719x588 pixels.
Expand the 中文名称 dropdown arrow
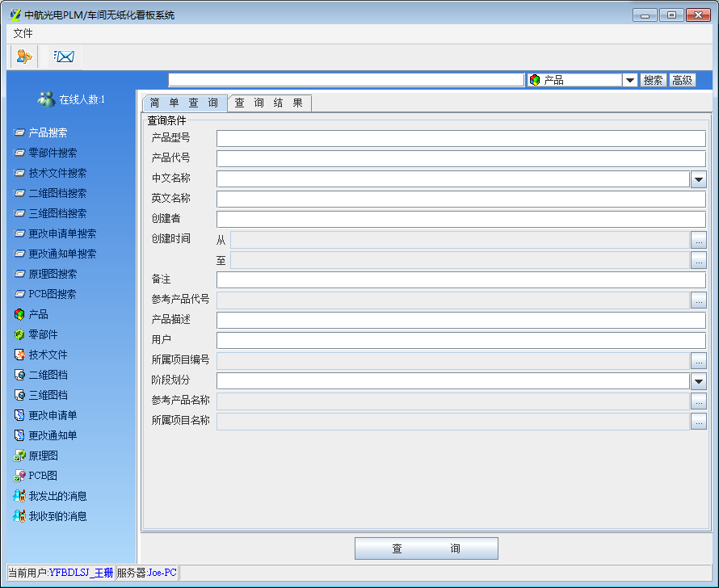pyautogui.click(x=698, y=179)
